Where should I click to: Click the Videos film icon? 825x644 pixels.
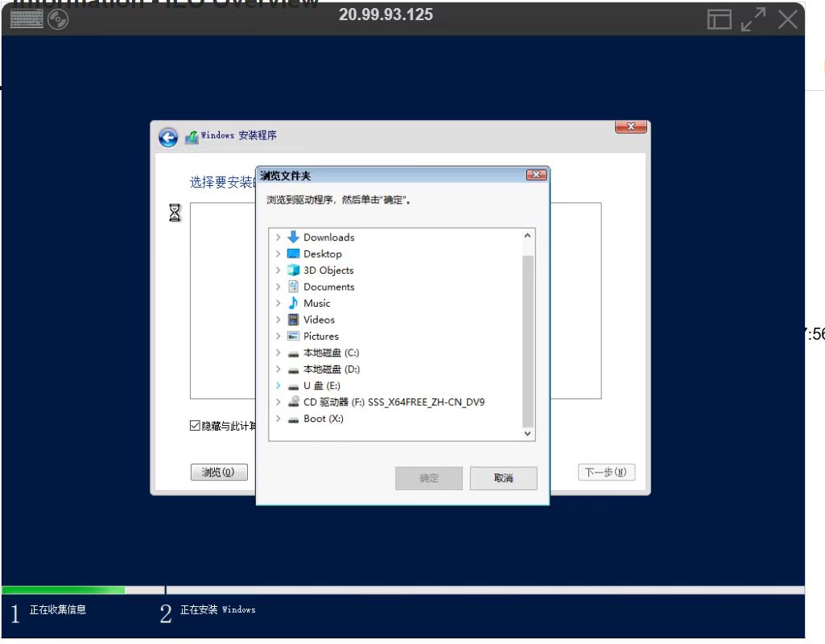293,320
